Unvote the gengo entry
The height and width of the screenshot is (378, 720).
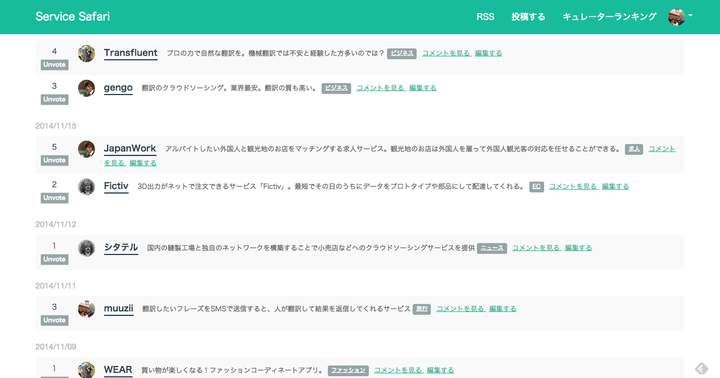[54, 99]
